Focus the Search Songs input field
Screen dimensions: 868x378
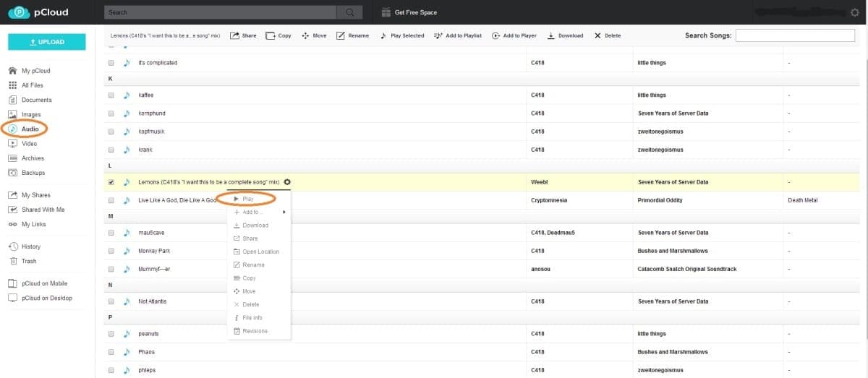795,35
